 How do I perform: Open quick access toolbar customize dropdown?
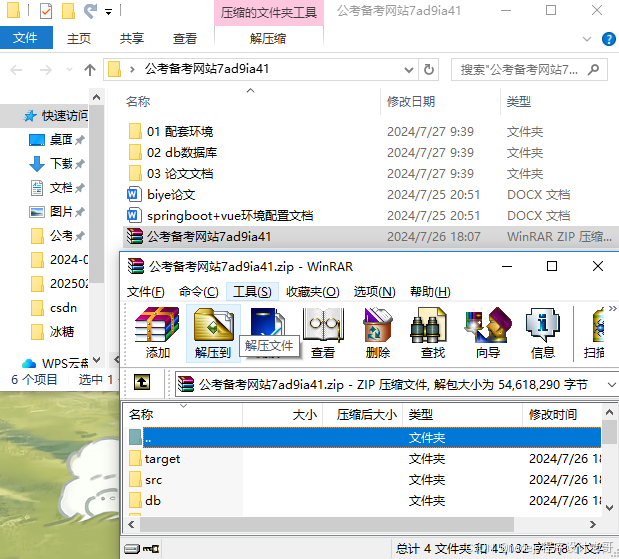coord(108,12)
